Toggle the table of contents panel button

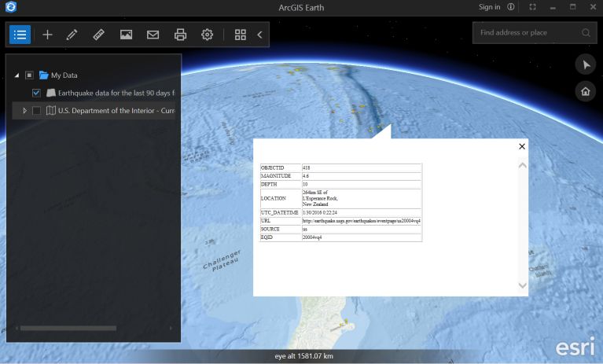pyautogui.click(x=20, y=35)
